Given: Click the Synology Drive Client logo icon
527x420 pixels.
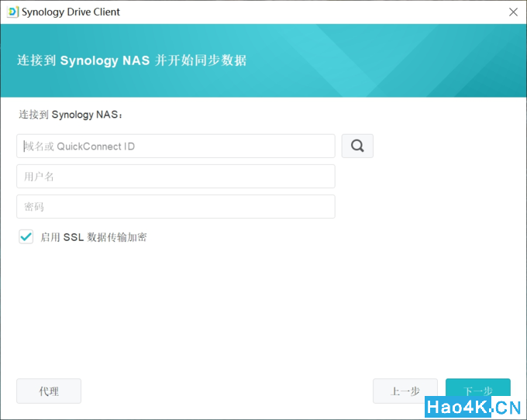Looking at the screenshot, I should [12, 12].
